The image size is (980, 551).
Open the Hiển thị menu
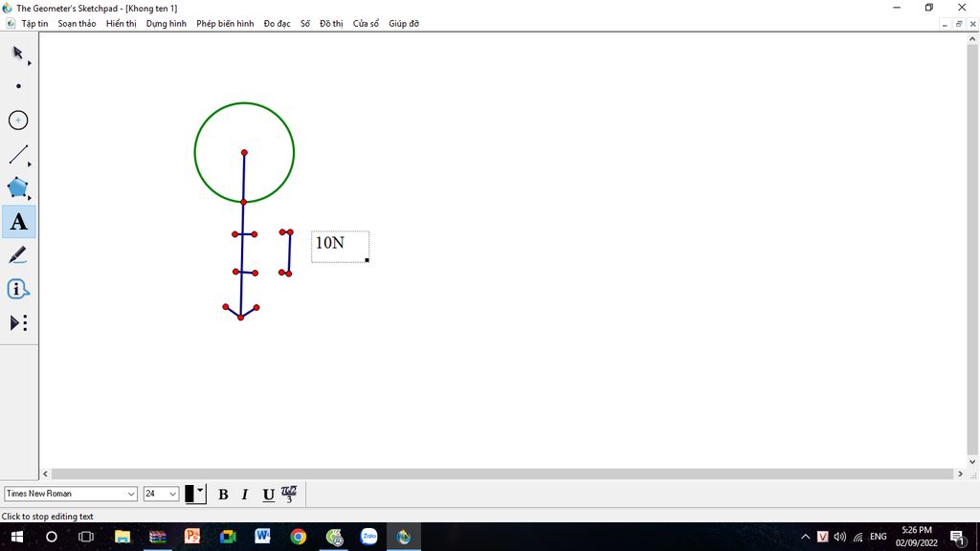tap(121, 24)
